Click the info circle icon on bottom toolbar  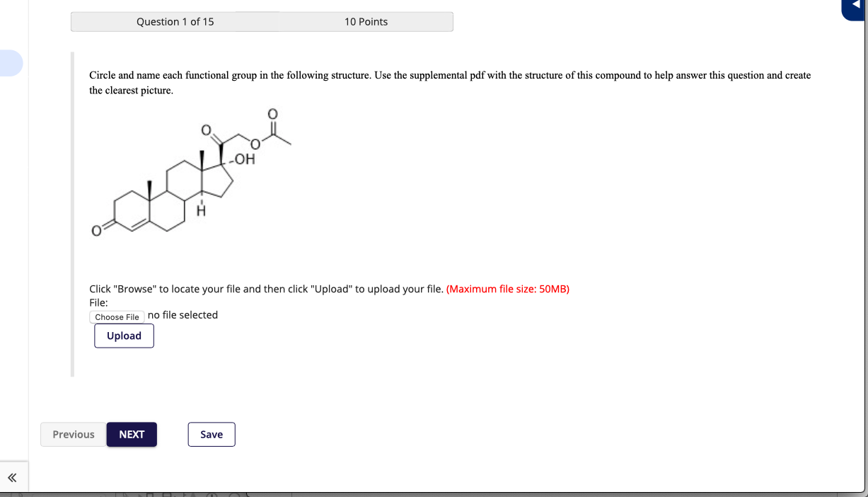click(213, 495)
